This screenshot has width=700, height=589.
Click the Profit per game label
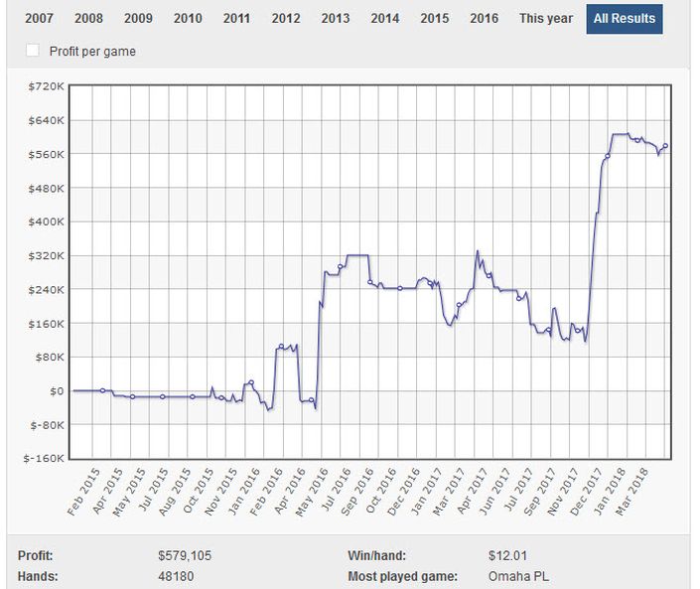[x=92, y=52]
